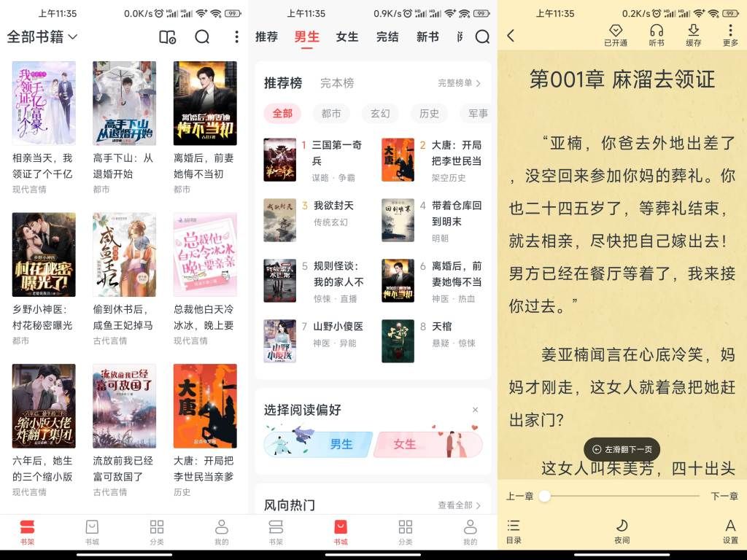Screen dimensions: 747x560
Task: Open 目录 chapter catalog
Action: [x=514, y=531]
